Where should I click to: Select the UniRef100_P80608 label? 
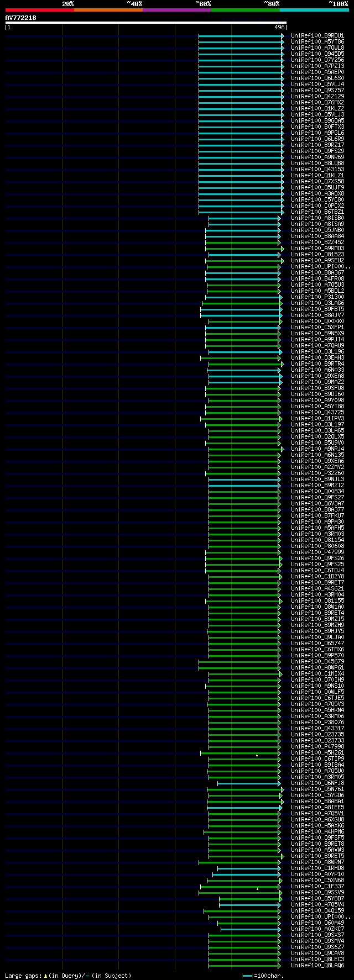(317, 546)
